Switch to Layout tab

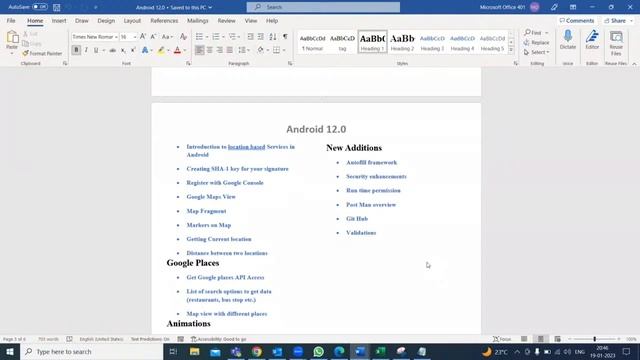coord(132,20)
